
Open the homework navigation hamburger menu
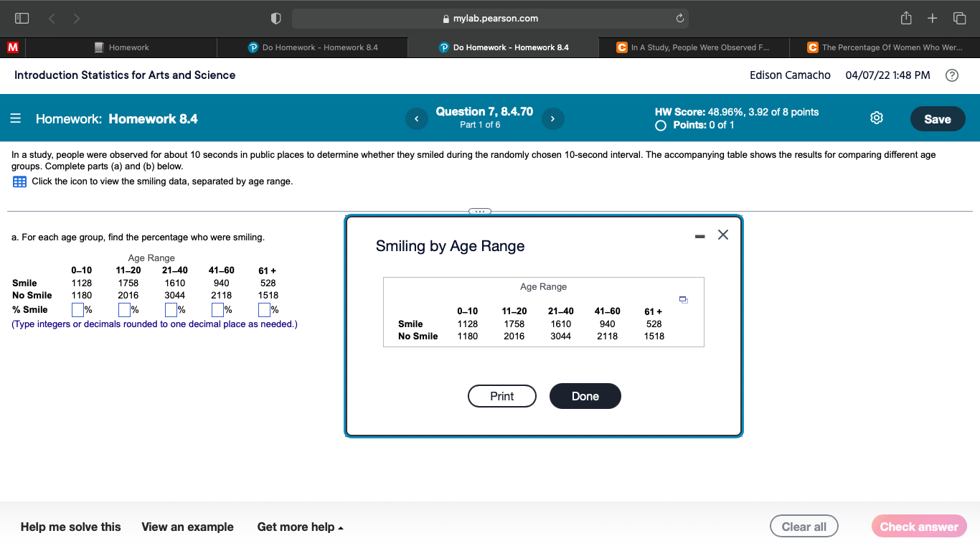(x=15, y=118)
